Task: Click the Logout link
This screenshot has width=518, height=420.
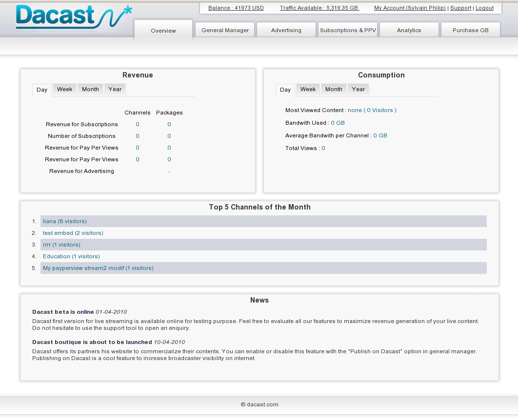Action: pos(484,8)
